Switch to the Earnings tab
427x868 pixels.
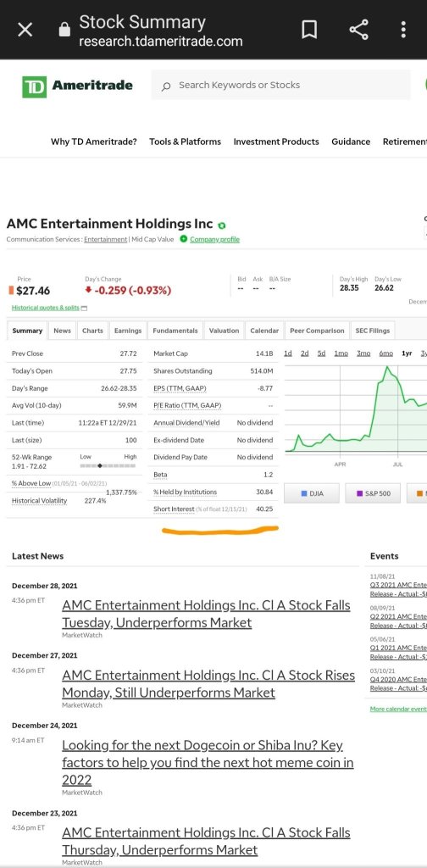pos(128,331)
